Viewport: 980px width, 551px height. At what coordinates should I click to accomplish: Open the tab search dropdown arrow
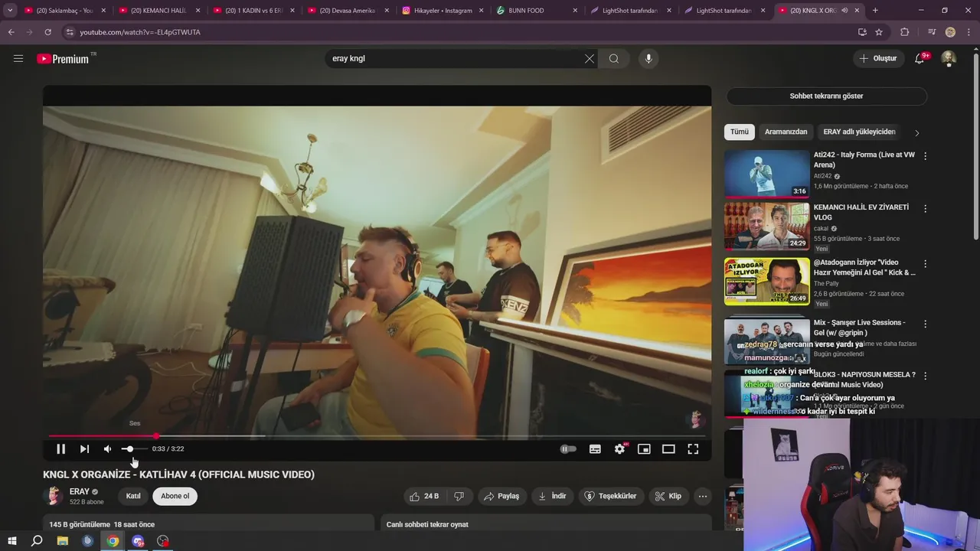[10, 11]
